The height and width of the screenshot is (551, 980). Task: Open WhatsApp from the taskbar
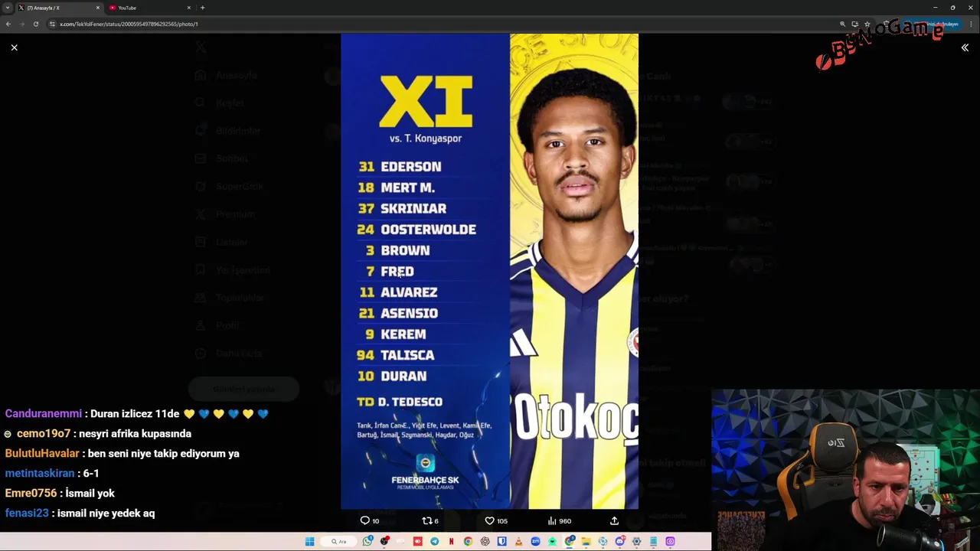367,541
